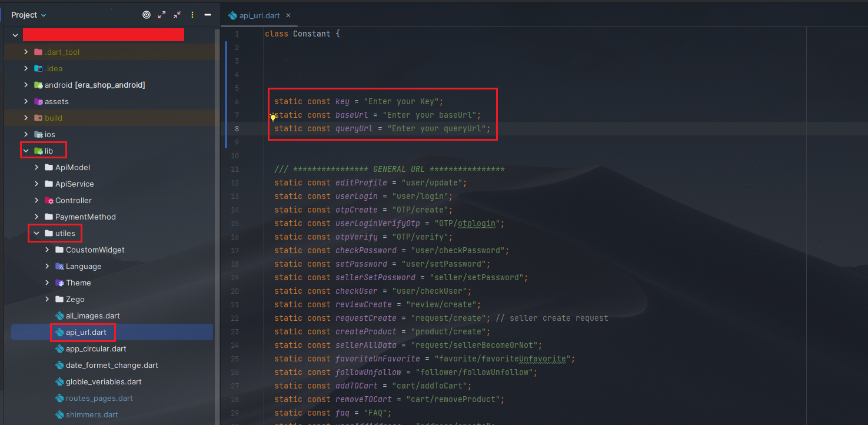Image resolution: width=868 pixels, height=425 pixels.
Task: Select api_url.dart in the project tree
Action: [86, 332]
